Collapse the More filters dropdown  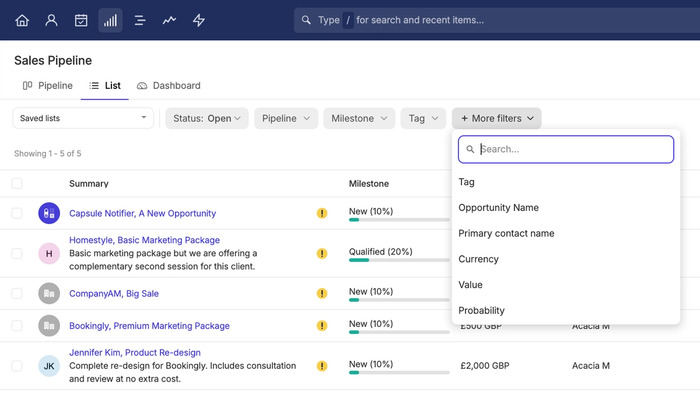pos(496,118)
